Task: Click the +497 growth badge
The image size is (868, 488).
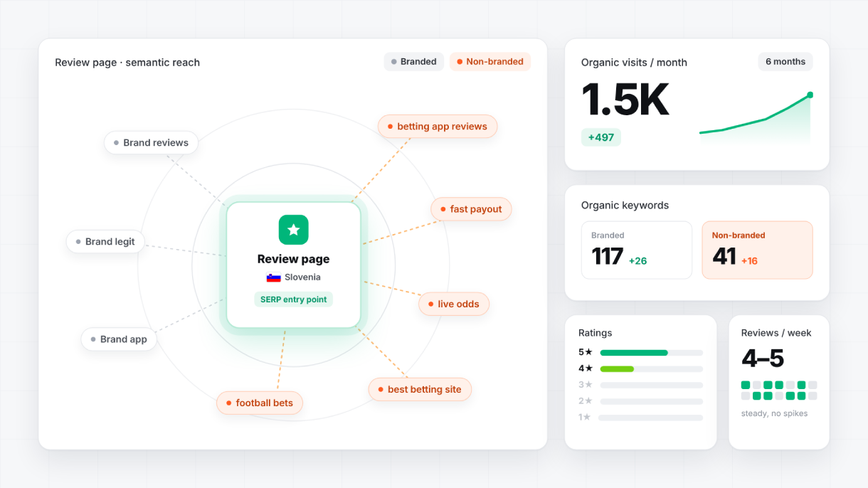Action: pos(601,137)
